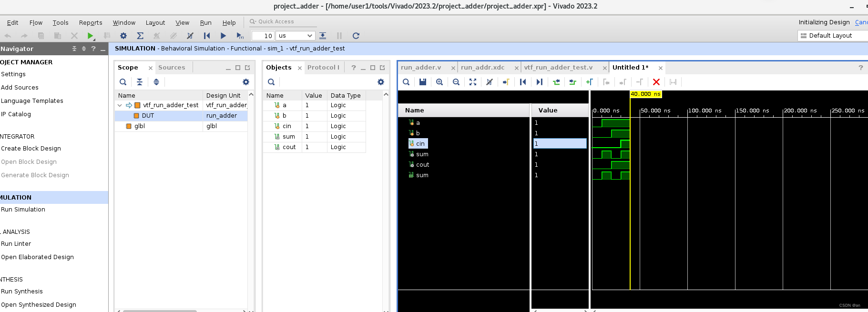The image size is (868, 312).
Task: Click the Quick Access search field
Action: 283,21
